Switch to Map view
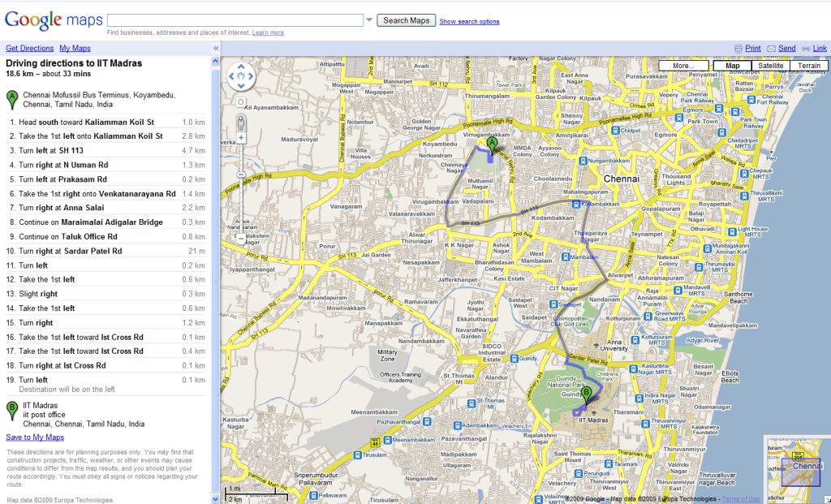The image size is (831, 504). (x=733, y=66)
